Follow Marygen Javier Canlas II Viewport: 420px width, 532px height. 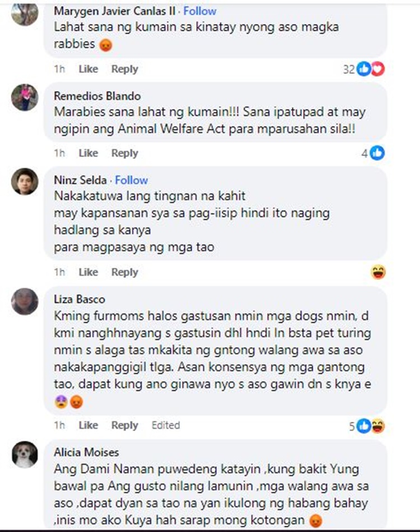coord(200,11)
